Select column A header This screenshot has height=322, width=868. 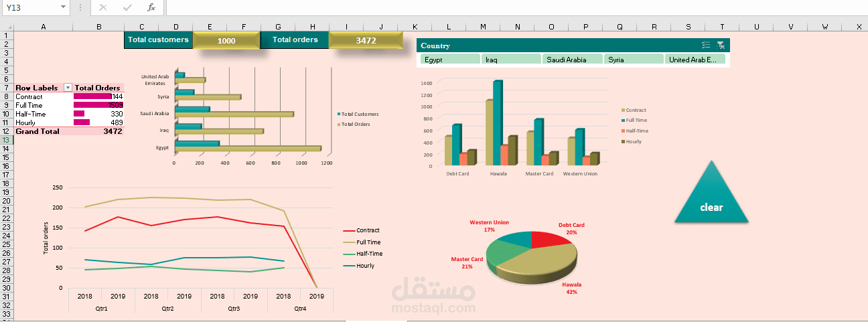[x=44, y=27]
